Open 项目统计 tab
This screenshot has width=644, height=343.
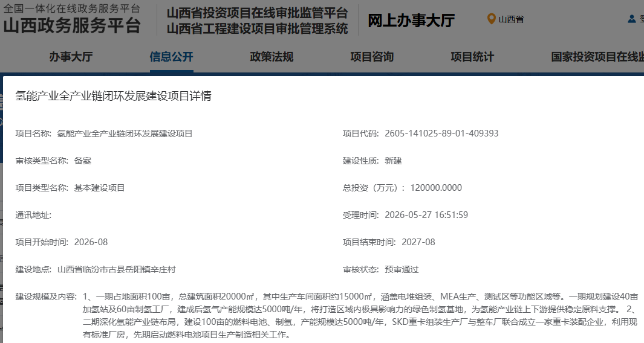(x=472, y=57)
